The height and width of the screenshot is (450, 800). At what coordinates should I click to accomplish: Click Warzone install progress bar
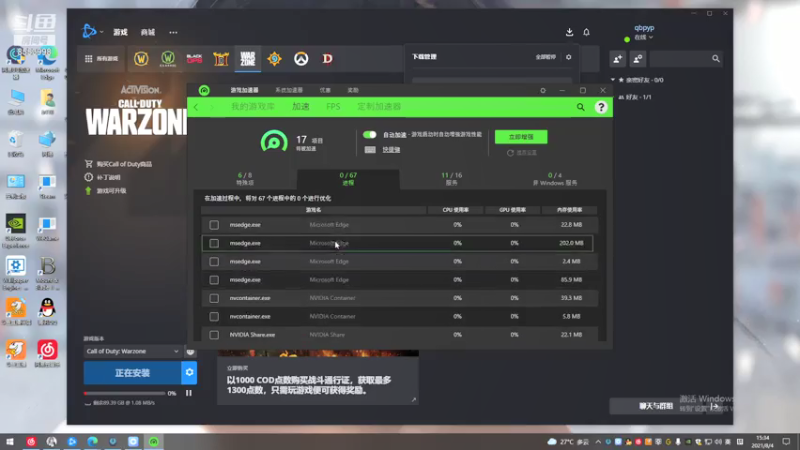pyautogui.click(x=124, y=393)
